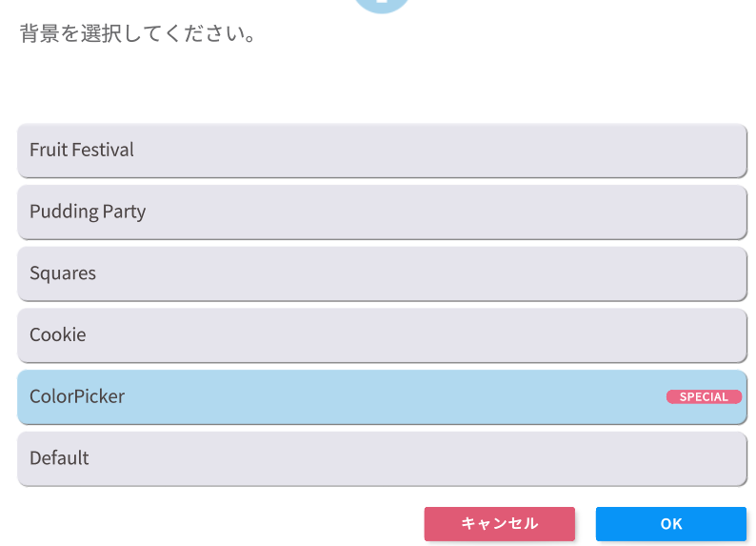Click the 'Squares' label text
The height and width of the screenshot is (546, 756).
coord(63,273)
